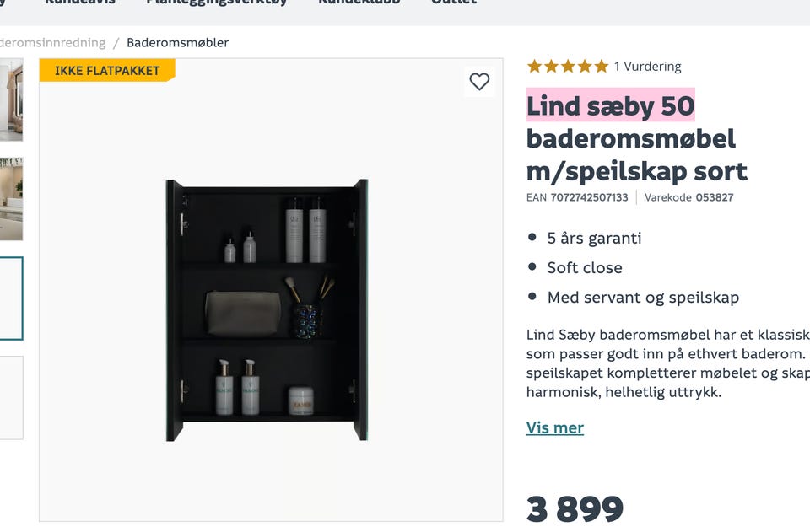Select Outlet in the top menu

454,3
